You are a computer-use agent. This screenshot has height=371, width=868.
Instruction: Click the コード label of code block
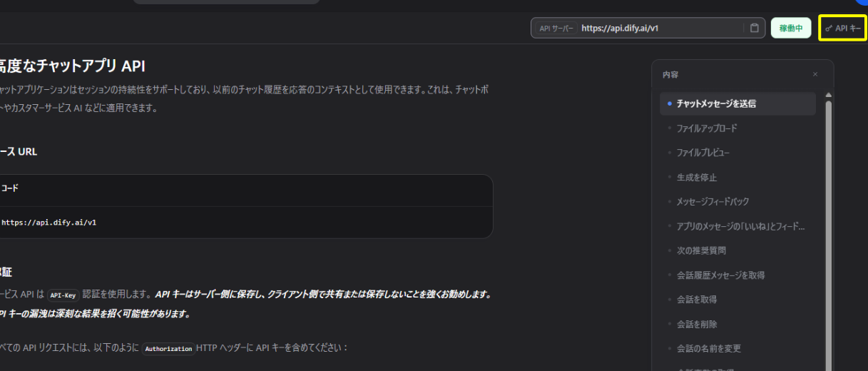[x=9, y=189]
